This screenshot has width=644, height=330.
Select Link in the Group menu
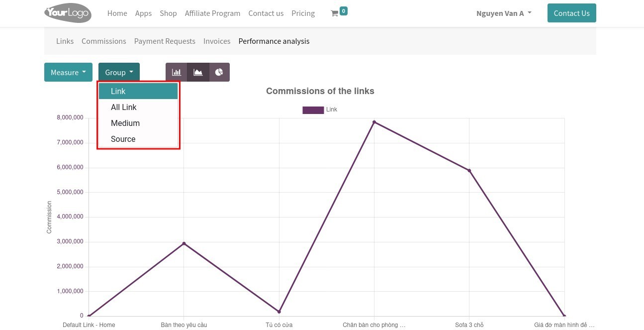pos(138,91)
